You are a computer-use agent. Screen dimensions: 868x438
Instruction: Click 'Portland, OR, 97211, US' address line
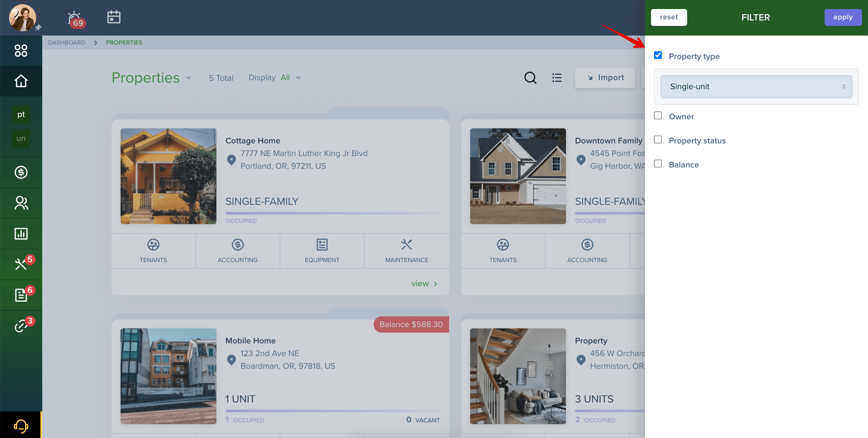[x=283, y=166]
